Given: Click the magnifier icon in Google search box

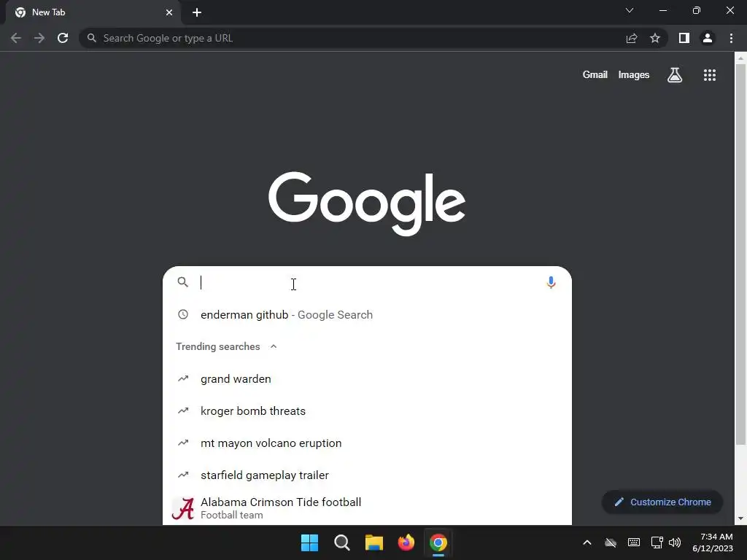Looking at the screenshot, I should [183, 282].
